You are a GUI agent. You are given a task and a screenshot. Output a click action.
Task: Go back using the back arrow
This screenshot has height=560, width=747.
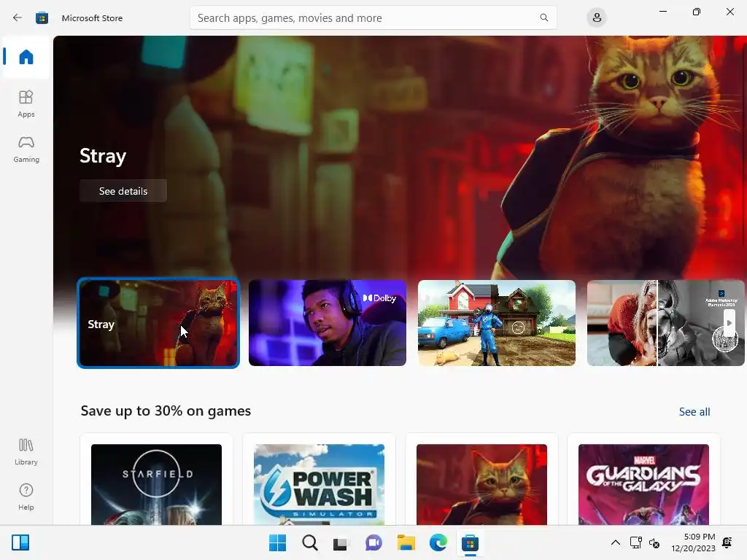pyautogui.click(x=18, y=18)
